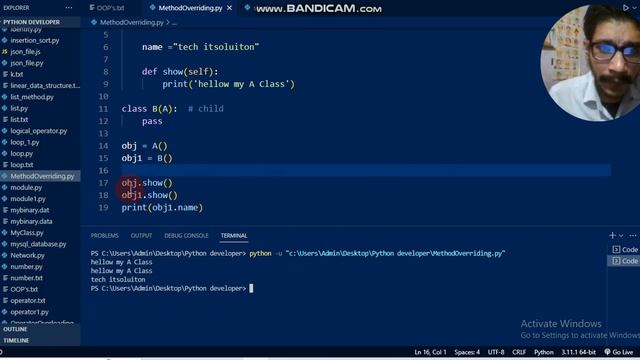Close the MethodOverriding.py editor tab

[229, 8]
